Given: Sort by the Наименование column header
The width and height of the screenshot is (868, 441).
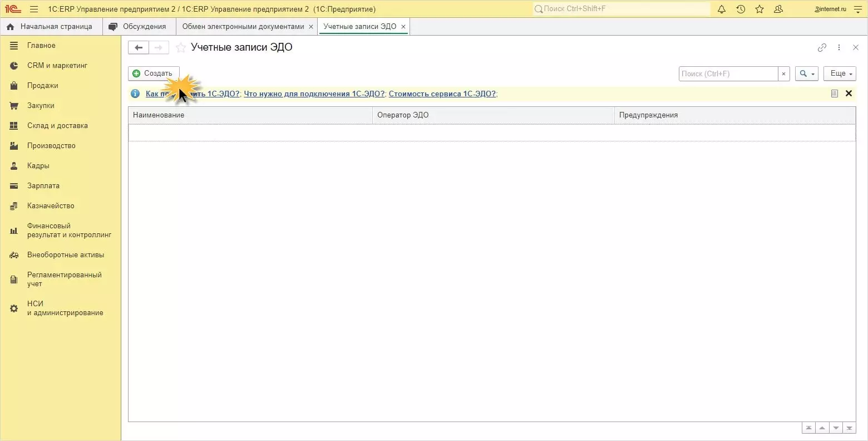Looking at the screenshot, I should [250, 115].
